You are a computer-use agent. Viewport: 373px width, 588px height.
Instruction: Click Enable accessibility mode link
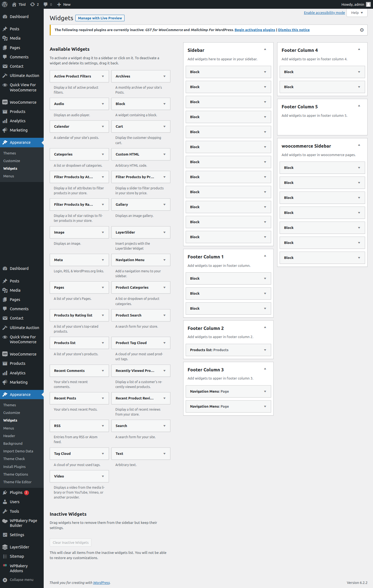[x=324, y=13]
